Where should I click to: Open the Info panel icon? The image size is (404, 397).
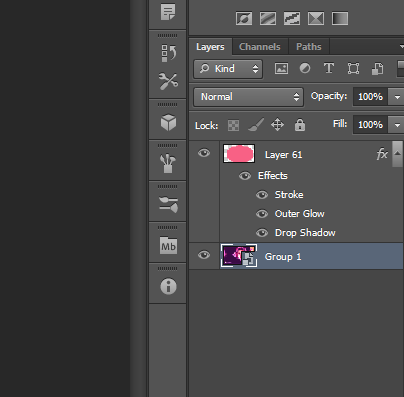coord(168,286)
